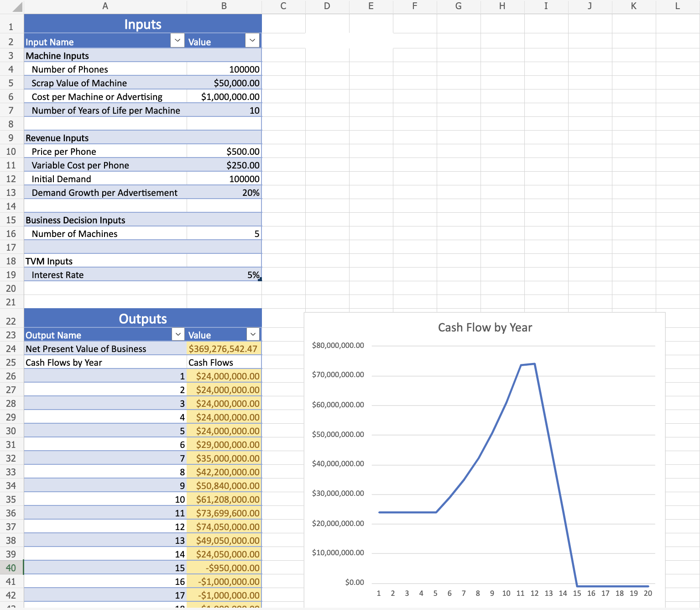Select column A header
700x610 pixels.
[x=105, y=6]
